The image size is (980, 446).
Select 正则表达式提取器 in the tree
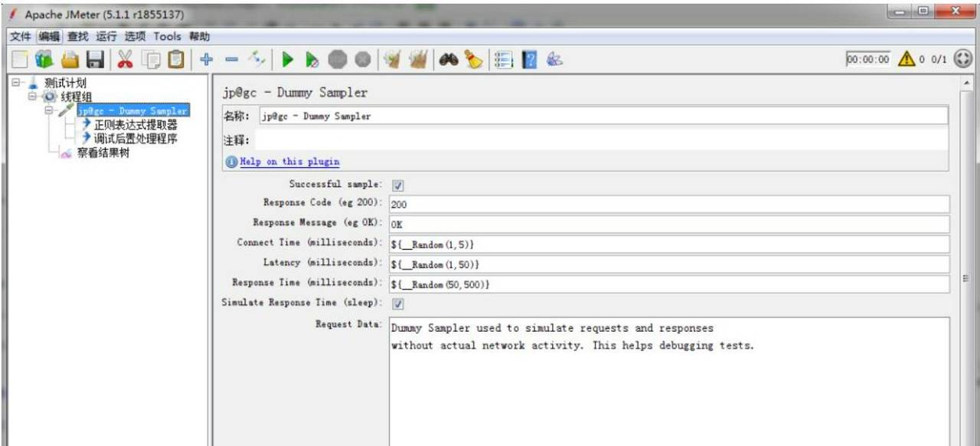pyautogui.click(x=135, y=125)
